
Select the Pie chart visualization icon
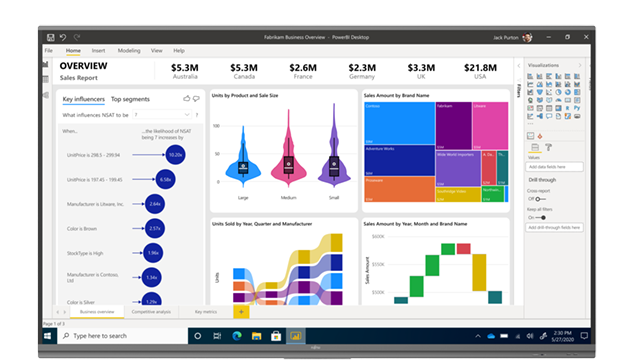558,92
